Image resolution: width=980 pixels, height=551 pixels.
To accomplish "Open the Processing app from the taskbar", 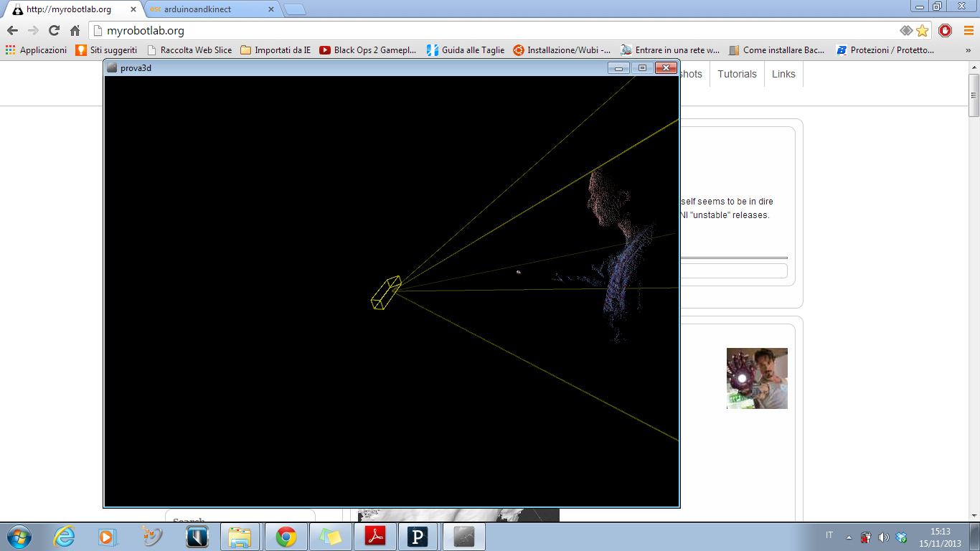I will [x=418, y=537].
